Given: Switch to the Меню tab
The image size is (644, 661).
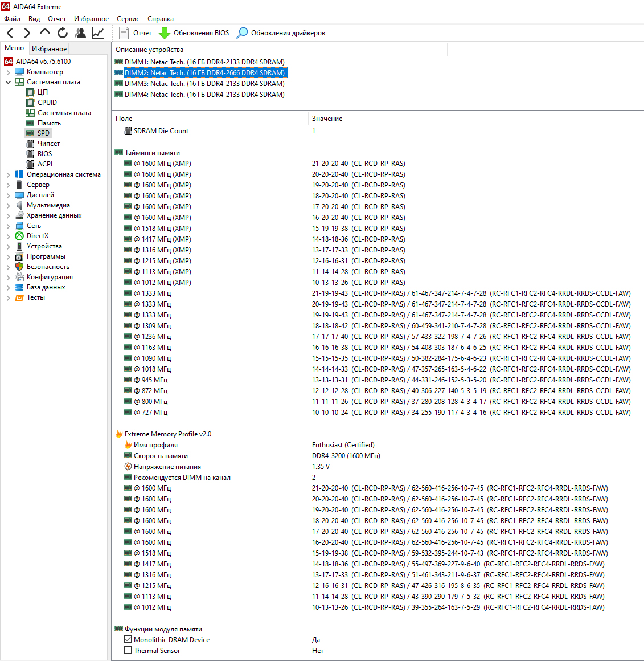Looking at the screenshot, I should [x=14, y=48].
